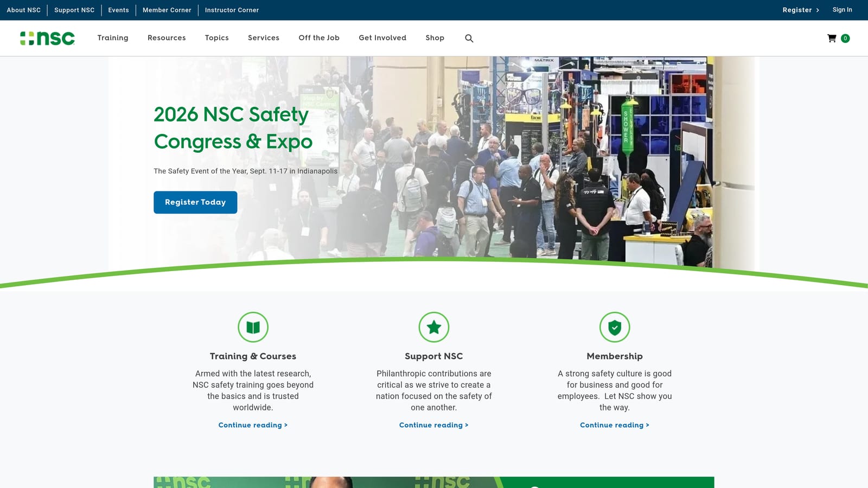The image size is (868, 488).
Task: Open the Resources menu
Action: [167, 38]
